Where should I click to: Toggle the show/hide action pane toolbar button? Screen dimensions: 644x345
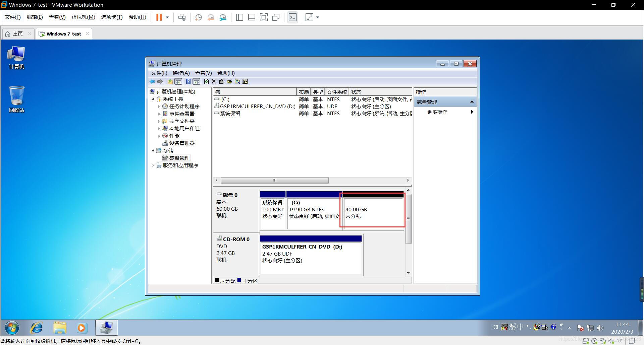click(197, 81)
